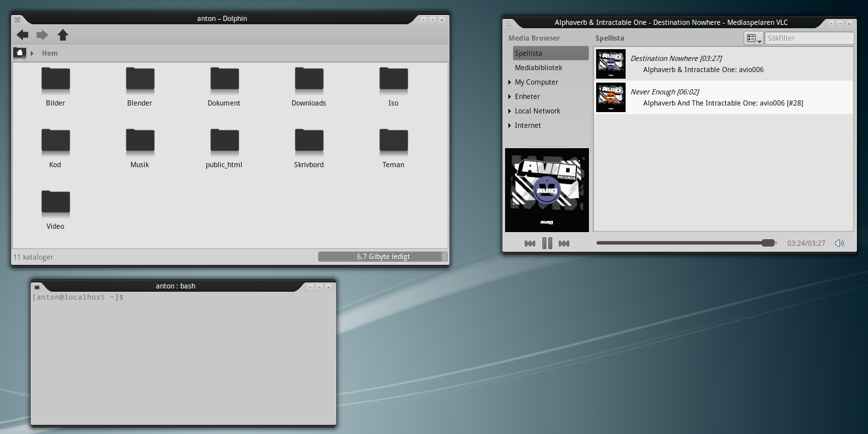Pause playback in VLC
This screenshot has width=868, height=434.
coord(547,243)
